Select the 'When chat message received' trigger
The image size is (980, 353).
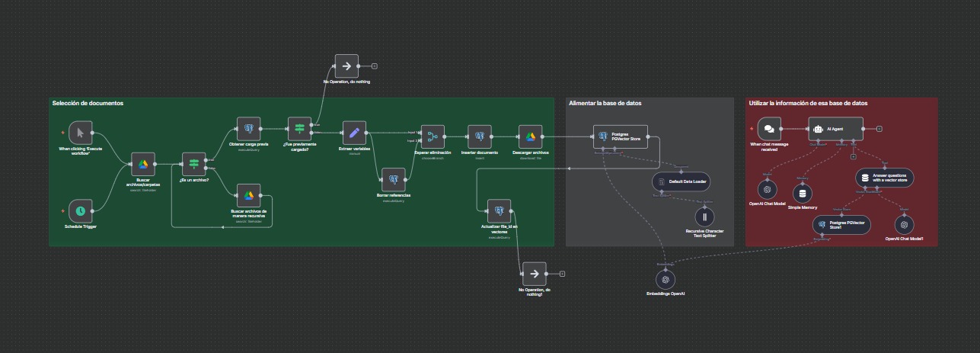769,129
